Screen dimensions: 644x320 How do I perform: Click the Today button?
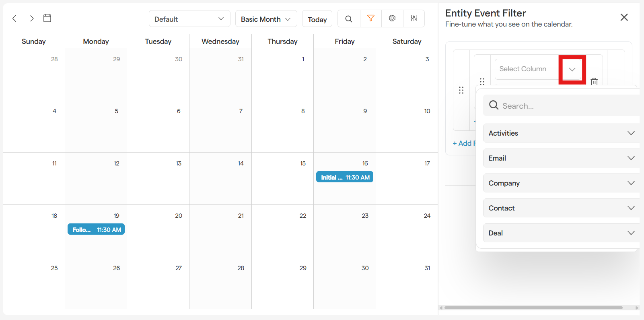[x=317, y=19]
